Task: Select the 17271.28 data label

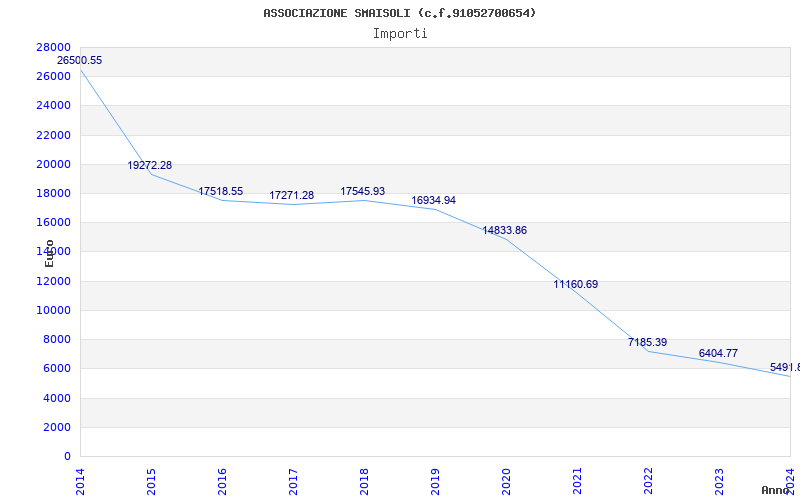Action: pos(291,195)
